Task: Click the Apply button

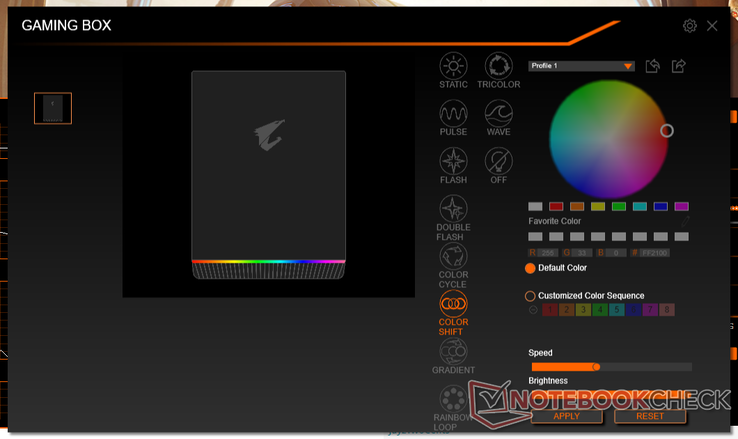Action: (566, 416)
